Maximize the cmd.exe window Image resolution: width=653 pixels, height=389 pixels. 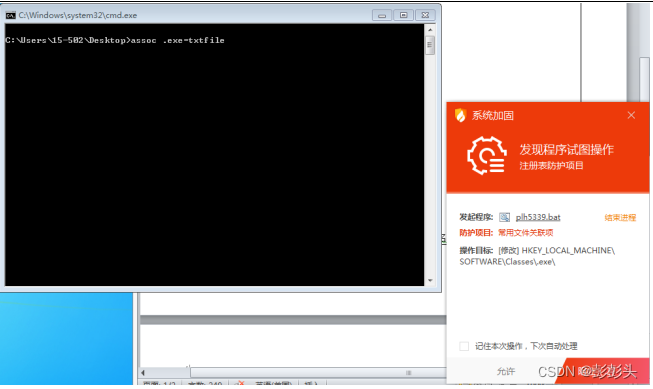point(404,15)
